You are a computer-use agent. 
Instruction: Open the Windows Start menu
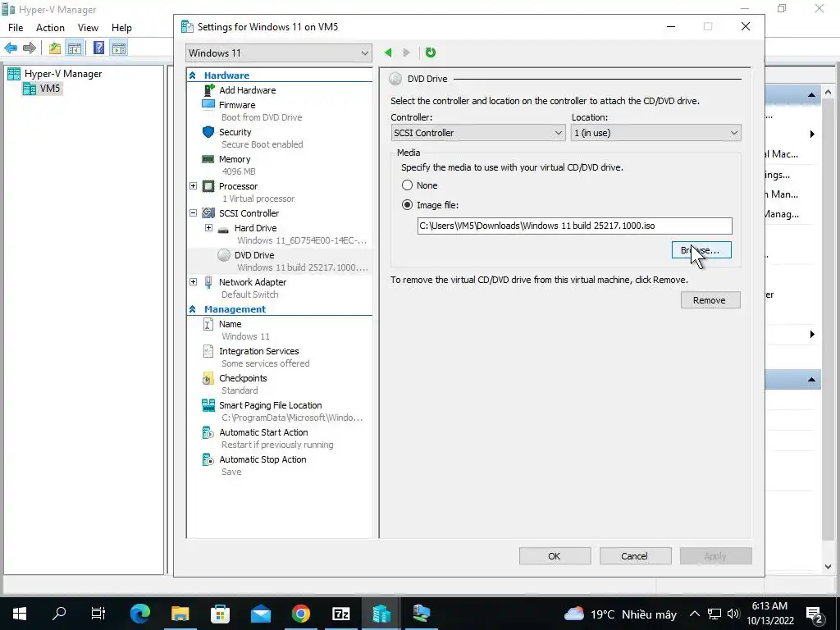coord(20,614)
